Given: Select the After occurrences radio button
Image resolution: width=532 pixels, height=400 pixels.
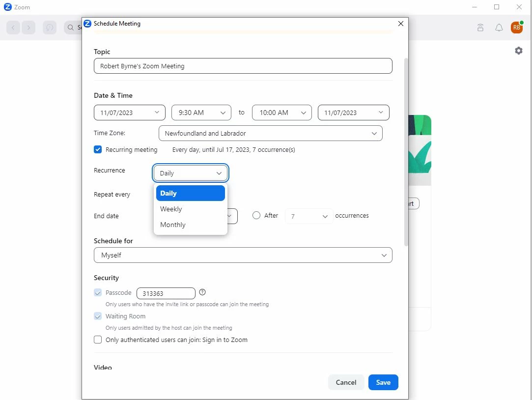Looking at the screenshot, I should point(256,215).
